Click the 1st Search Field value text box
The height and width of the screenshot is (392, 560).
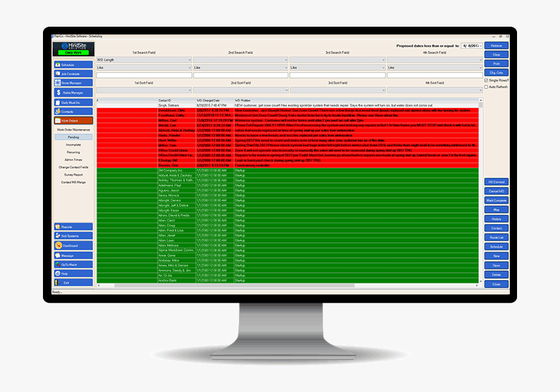point(144,76)
